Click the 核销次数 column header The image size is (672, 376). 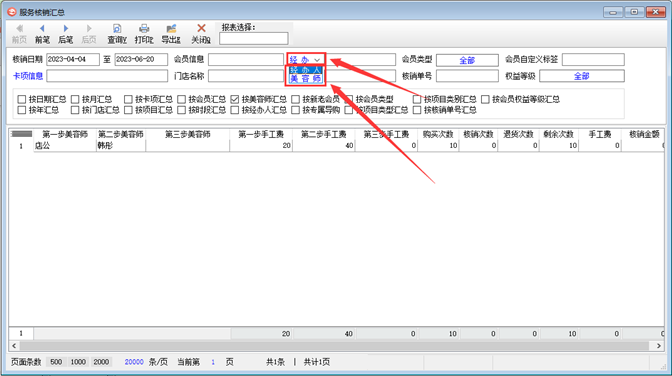pyautogui.click(x=478, y=135)
